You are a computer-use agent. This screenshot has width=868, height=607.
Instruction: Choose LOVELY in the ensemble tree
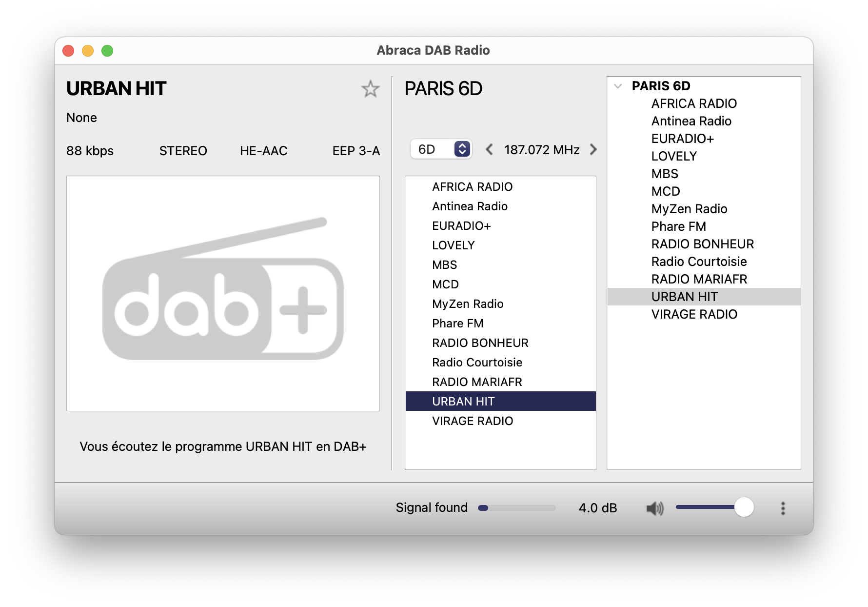[x=704, y=156]
